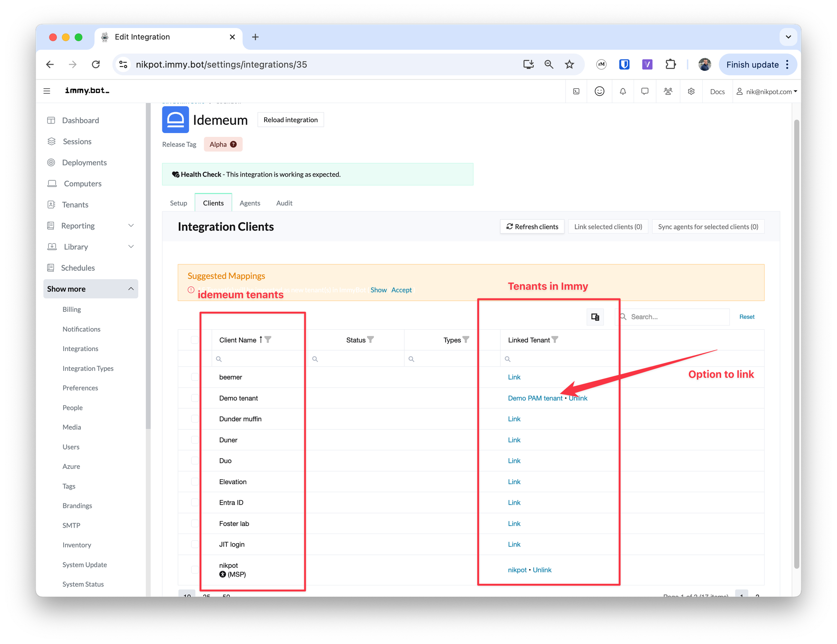Select the Dunder muffin client checkbox
This screenshot has height=644, width=837.
195,419
